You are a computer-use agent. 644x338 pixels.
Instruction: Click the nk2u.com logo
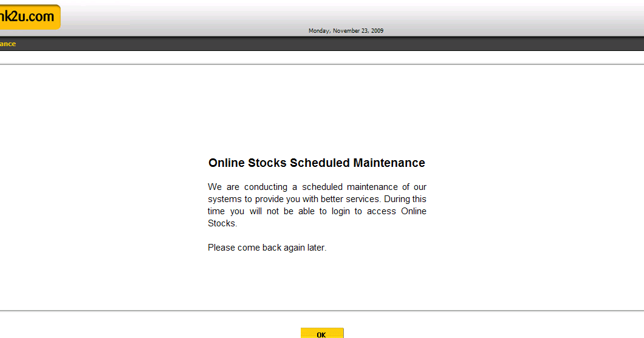point(30,17)
